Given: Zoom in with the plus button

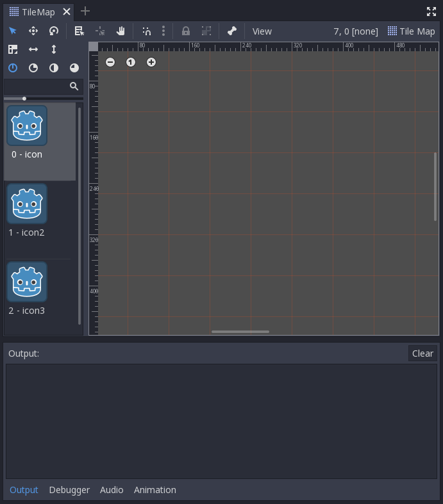Looking at the screenshot, I should click(x=151, y=62).
